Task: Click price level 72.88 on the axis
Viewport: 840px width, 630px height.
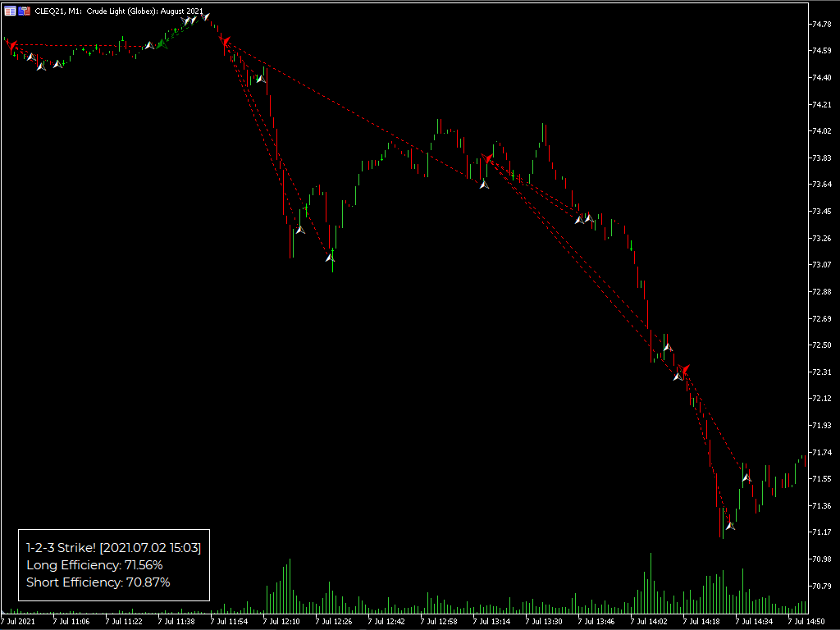Action: tap(822, 292)
